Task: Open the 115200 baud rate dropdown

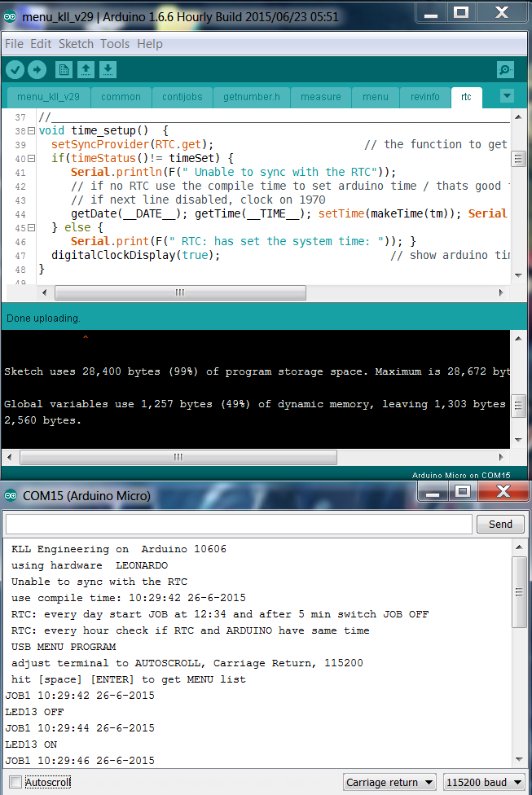Action: coord(484,782)
